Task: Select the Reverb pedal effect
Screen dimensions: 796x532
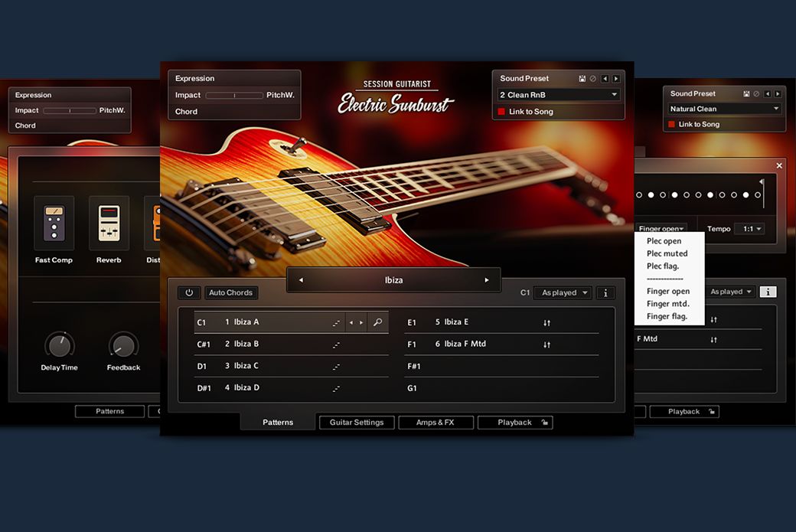Action: pos(109,223)
